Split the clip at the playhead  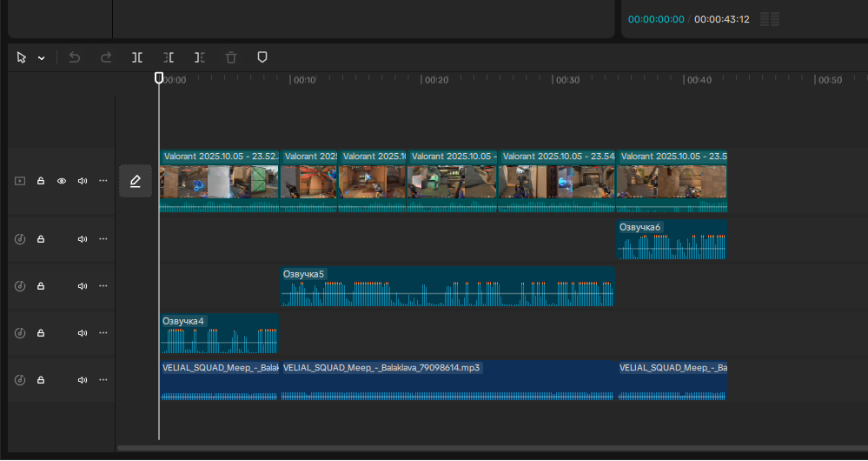tap(137, 57)
